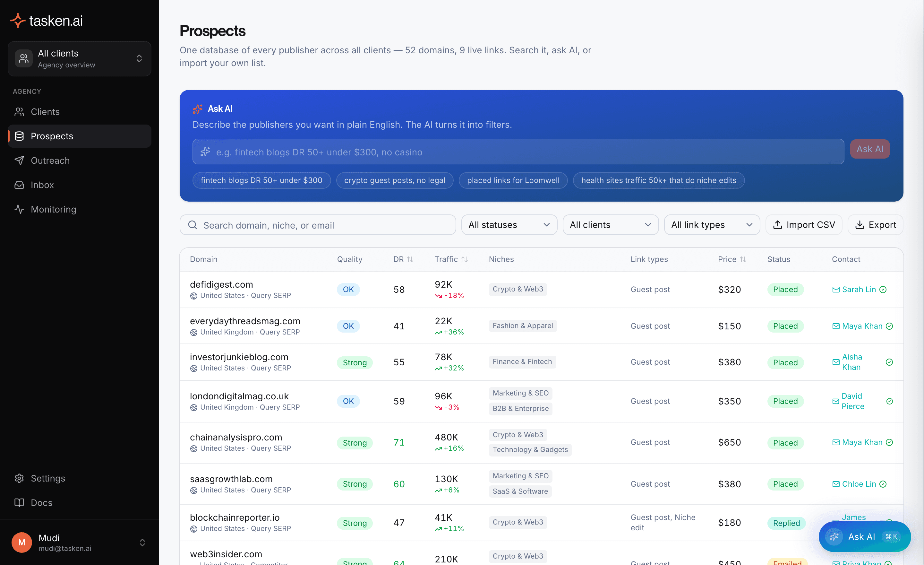Click the Ask AI sparkle icon in banner
The height and width of the screenshot is (565, 924).
pyautogui.click(x=198, y=109)
